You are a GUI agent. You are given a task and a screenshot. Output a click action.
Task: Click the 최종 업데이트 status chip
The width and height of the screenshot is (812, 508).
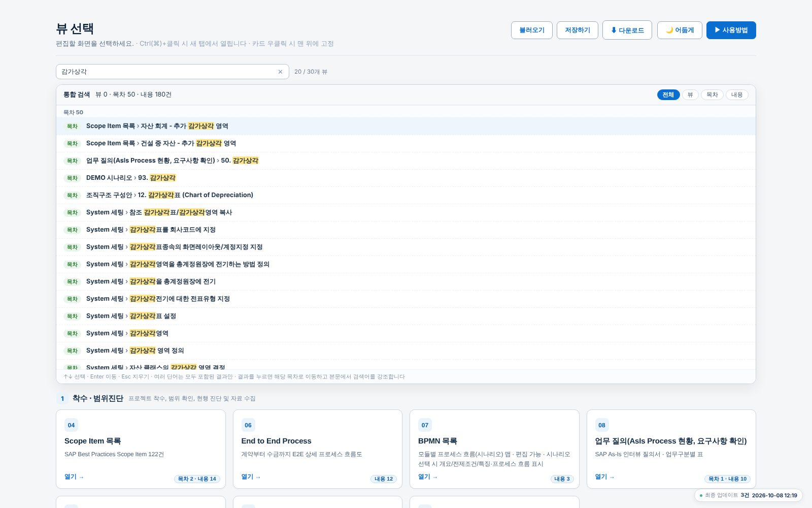coord(748,495)
